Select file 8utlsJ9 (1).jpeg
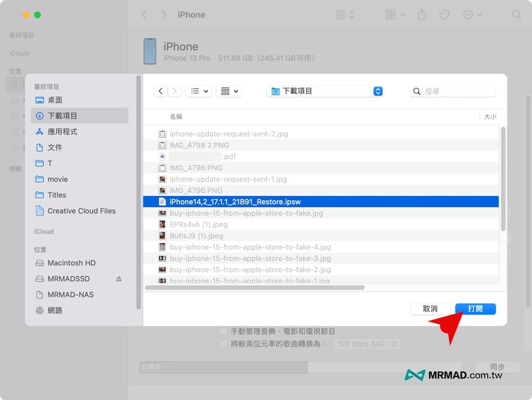Viewport: 532px width, 400px height. click(x=321, y=235)
